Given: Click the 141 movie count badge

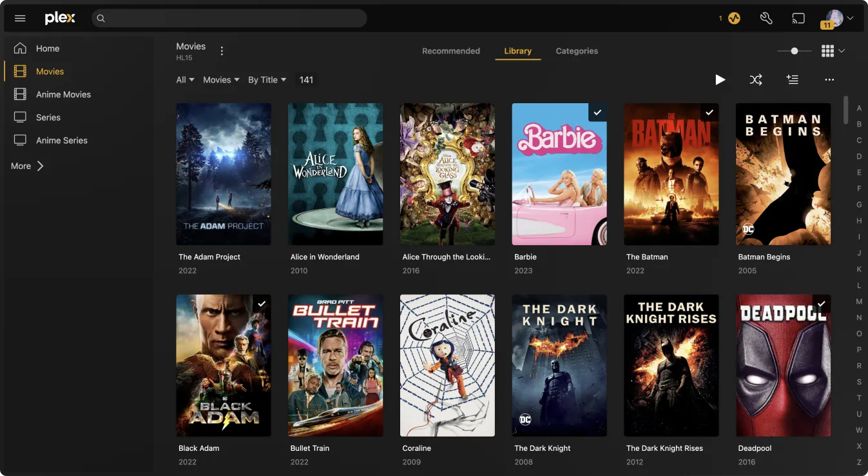Looking at the screenshot, I should coord(306,80).
